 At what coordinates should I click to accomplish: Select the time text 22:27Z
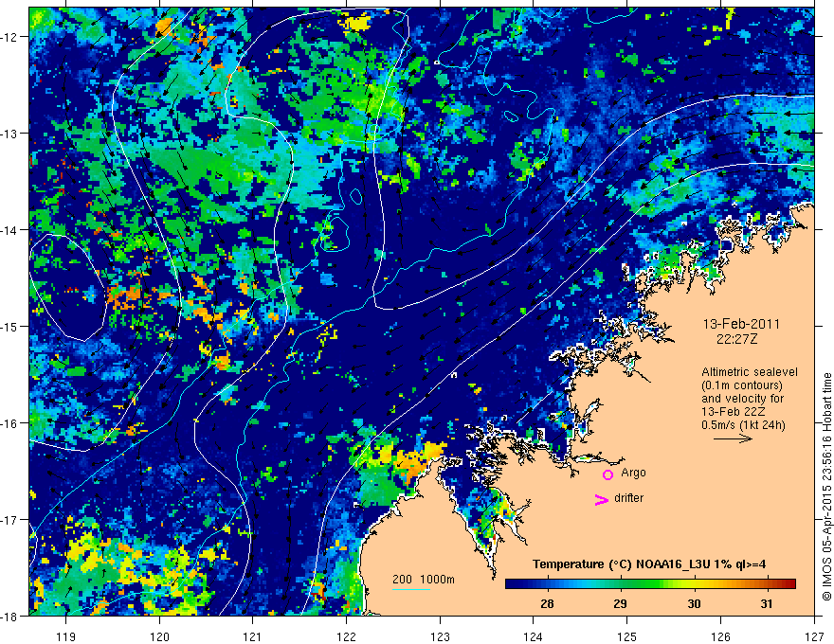point(736,339)
